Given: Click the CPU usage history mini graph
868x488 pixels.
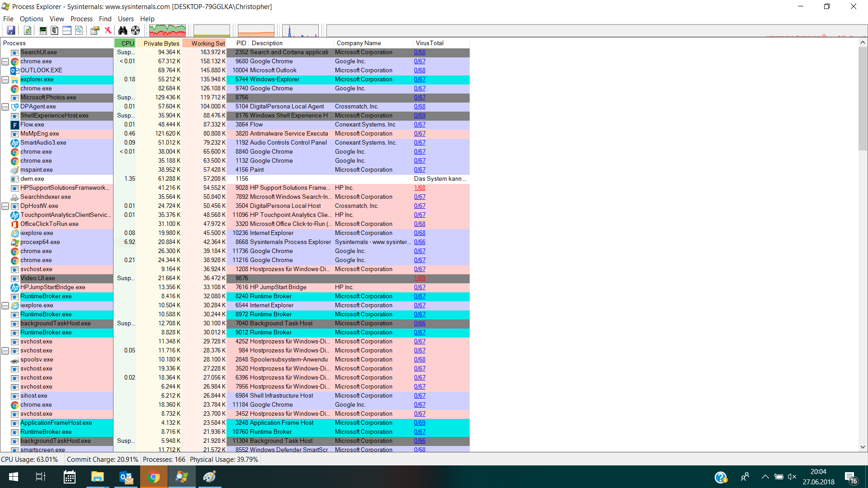Looking at the screenshot, I should tap(167, 31).
